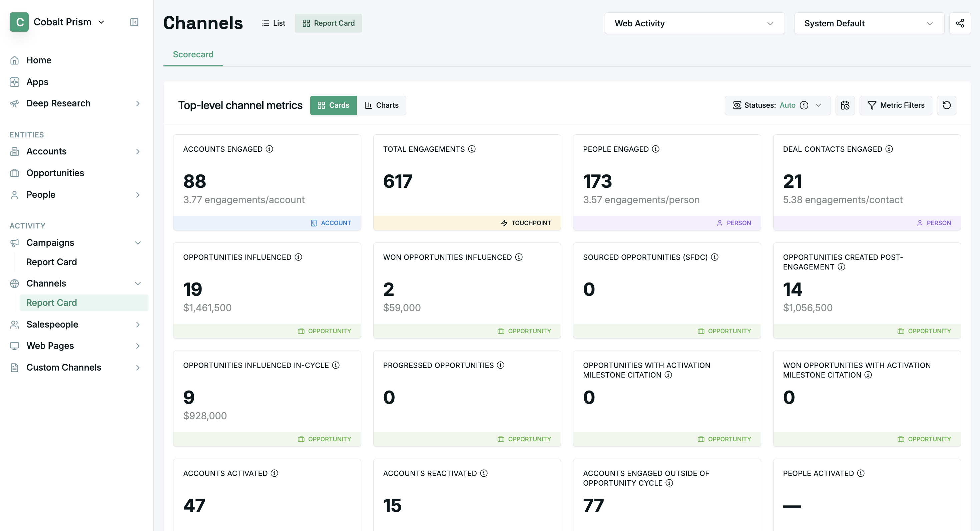The image size is (980, 531).
Task: Switch metrics view to Charts
Action: tap(382, 105)
